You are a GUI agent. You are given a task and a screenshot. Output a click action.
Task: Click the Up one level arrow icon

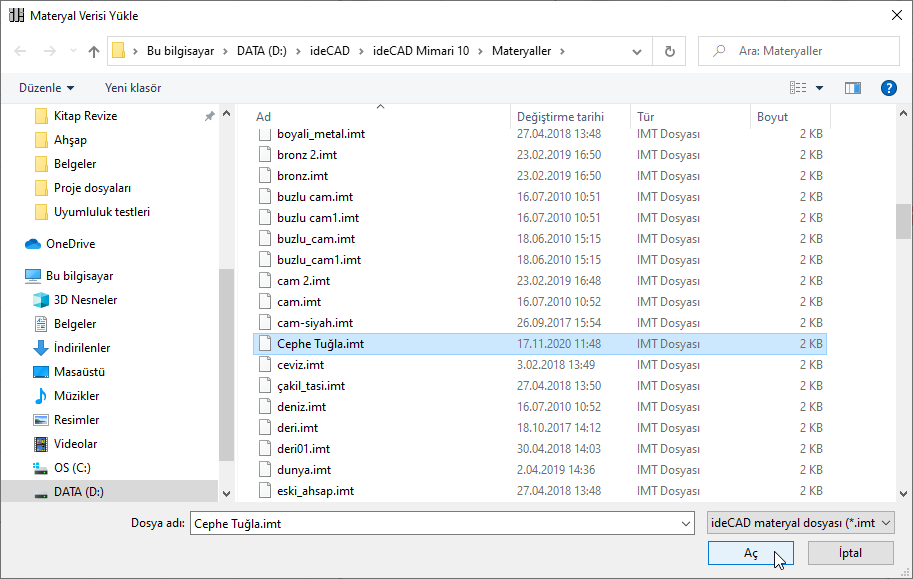point(94,51)
